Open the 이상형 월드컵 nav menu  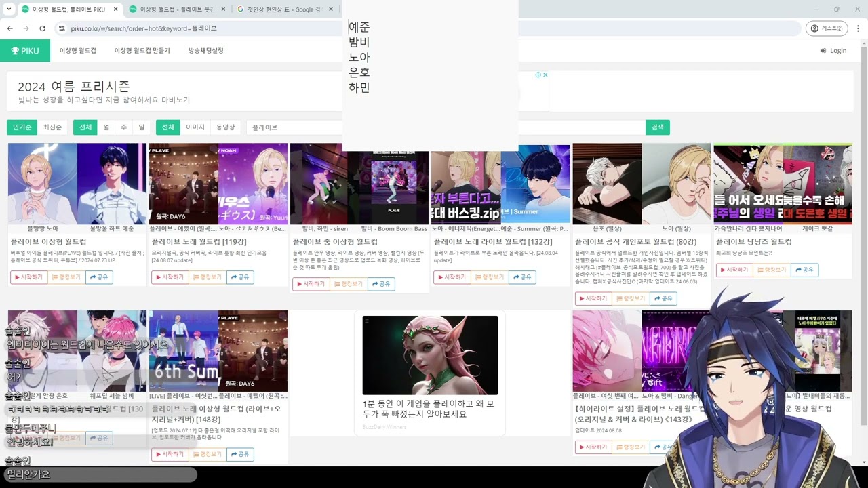(x=78, y=51)
